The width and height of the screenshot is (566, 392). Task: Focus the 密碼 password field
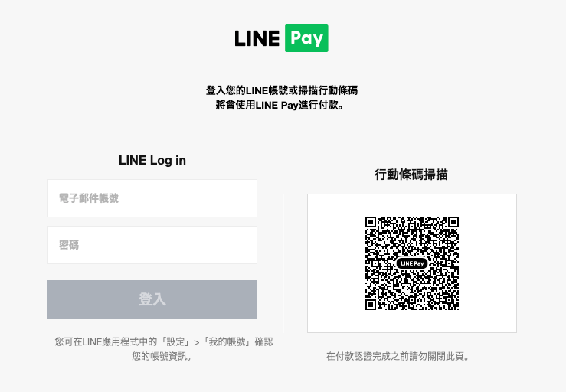[x=152, y=245]
